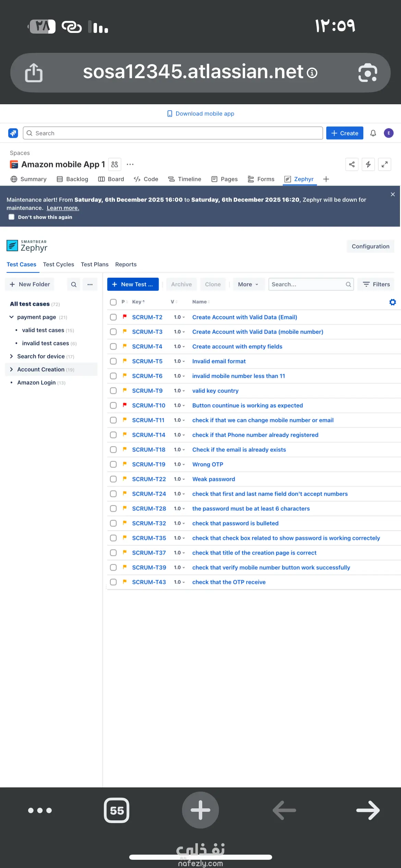Tick the Don't show this again checkbox
Screen dimensions: 401x868
pos(12,217)
